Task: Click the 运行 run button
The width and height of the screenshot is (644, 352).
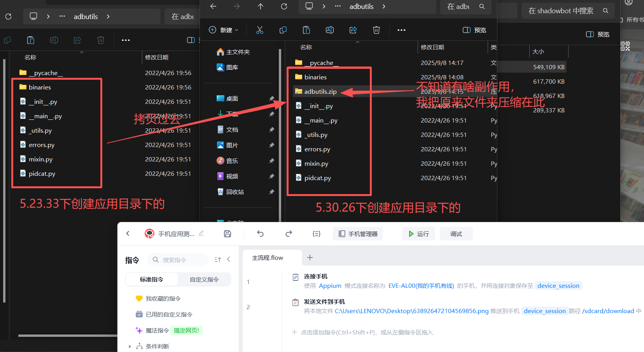Action: (x=418, y=234)
